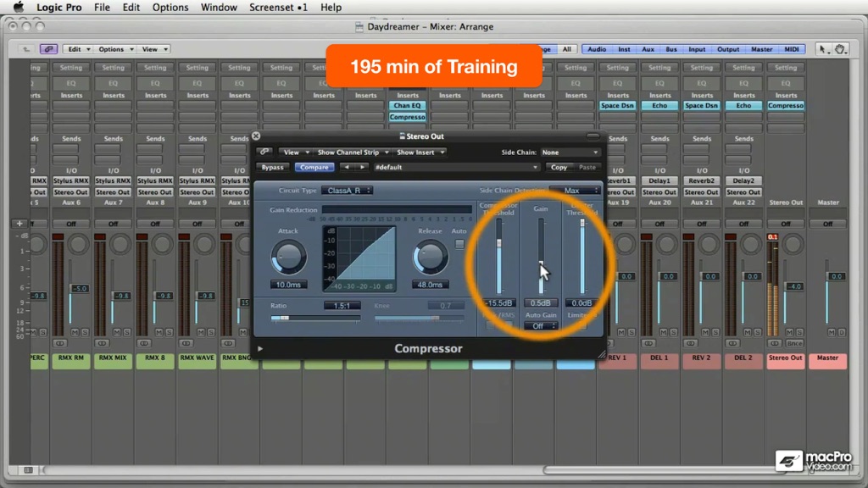Toggle the purple link button in mixer toolbar

click(x=48, y=49)
